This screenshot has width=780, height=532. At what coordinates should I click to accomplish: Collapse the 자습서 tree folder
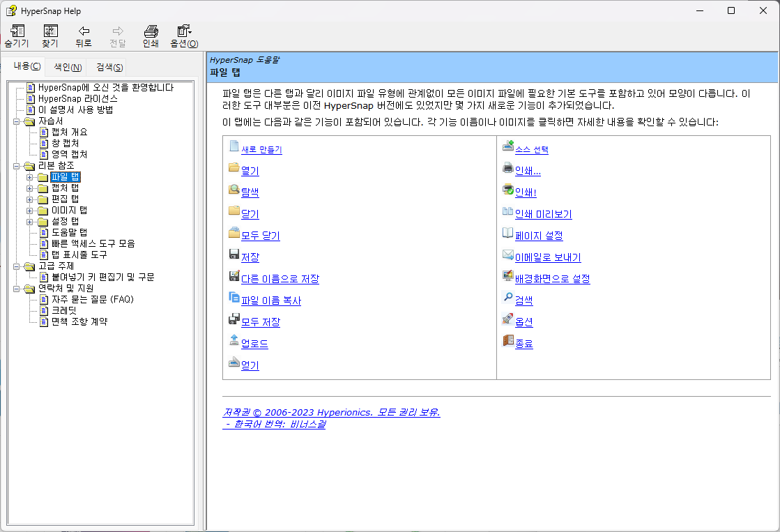coord(17,121)
